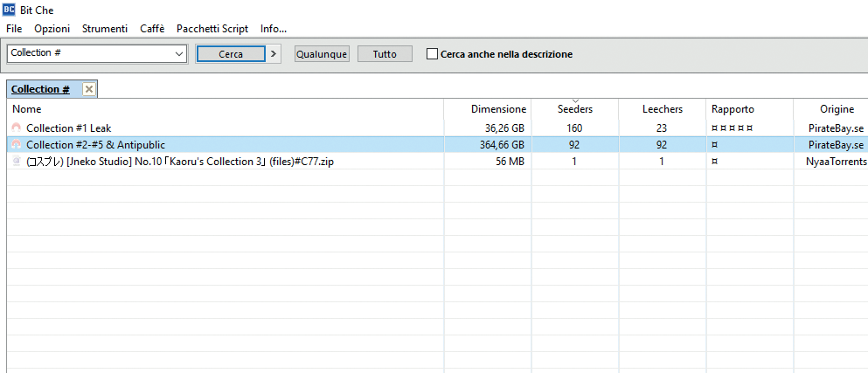
Task: Click the 36,26 GB size cell
Action: (503, 128)
